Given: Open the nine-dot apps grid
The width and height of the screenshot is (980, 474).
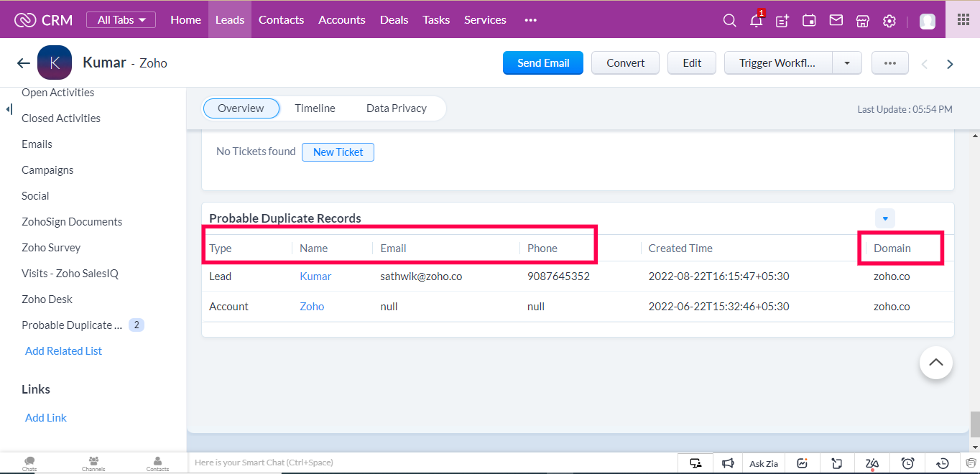Looking at the screenshot, I should 963,19.
